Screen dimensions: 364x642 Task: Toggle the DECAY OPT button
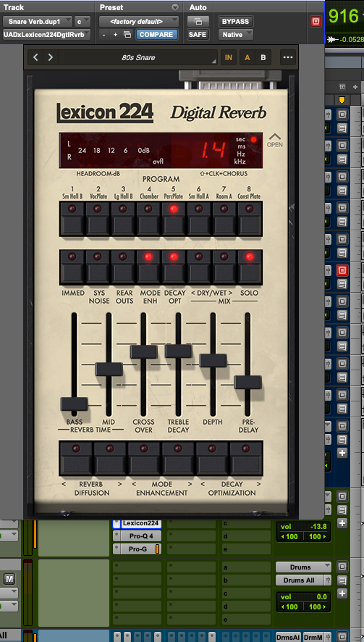174,267
